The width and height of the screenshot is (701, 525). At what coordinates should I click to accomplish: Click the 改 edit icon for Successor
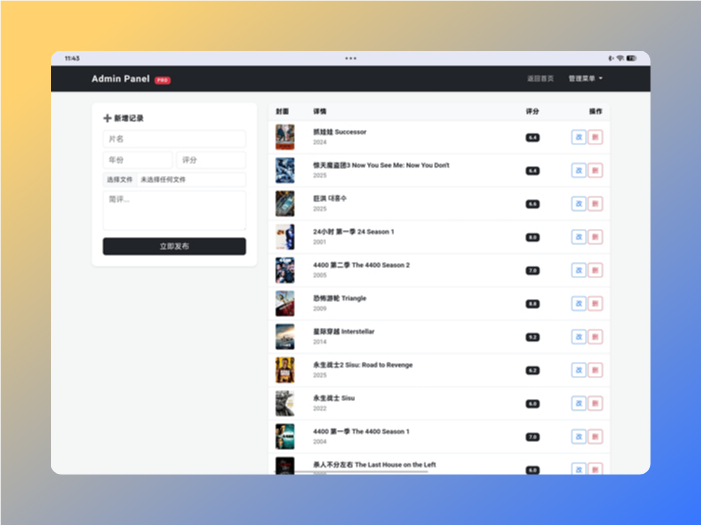pyautogui.click(x=578, y=137)
